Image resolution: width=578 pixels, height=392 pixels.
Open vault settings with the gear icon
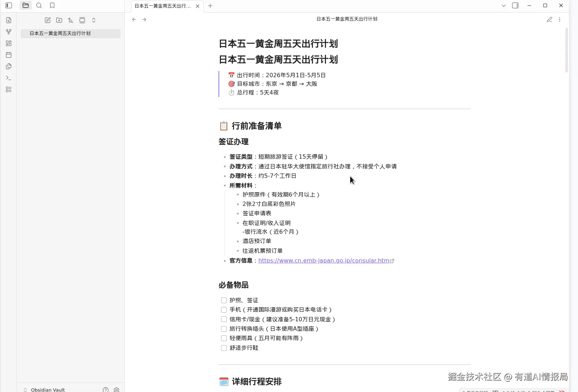(x=116, y=389)
